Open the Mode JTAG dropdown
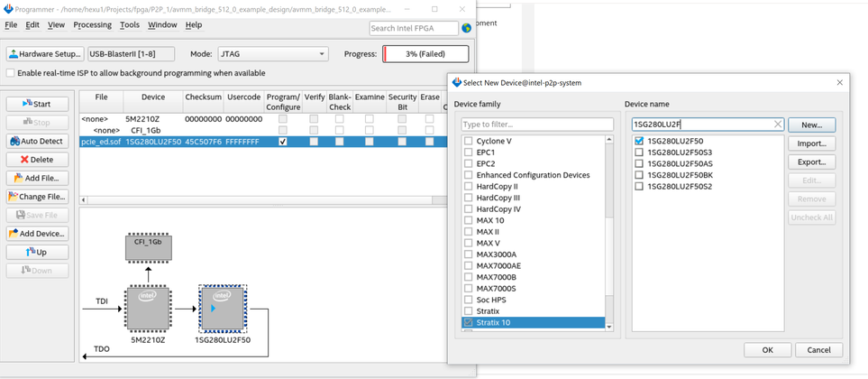Image resolution: width=868 pixels, height=379 pixels. tap(273, 54)
